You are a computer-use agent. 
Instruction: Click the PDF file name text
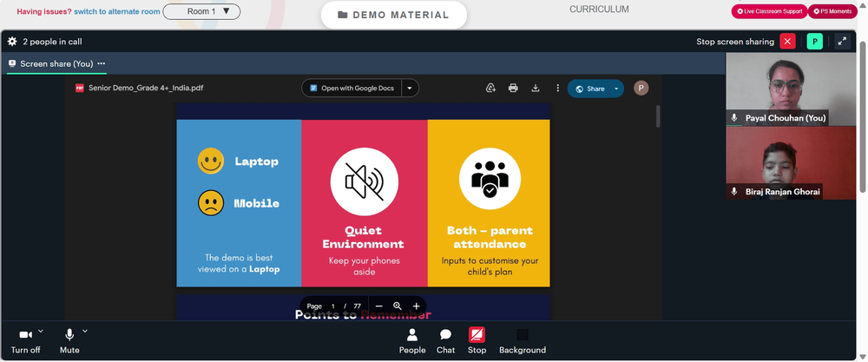point(146,88)
